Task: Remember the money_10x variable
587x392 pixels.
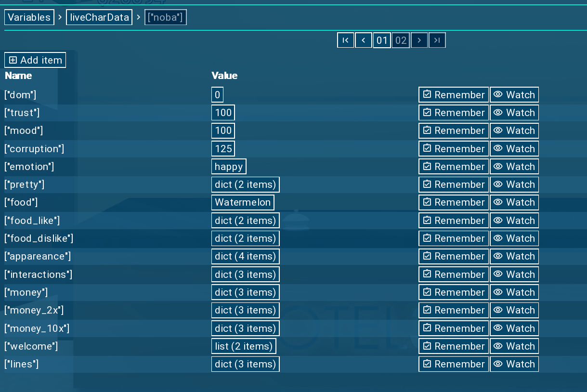Action: pos(454,328)
